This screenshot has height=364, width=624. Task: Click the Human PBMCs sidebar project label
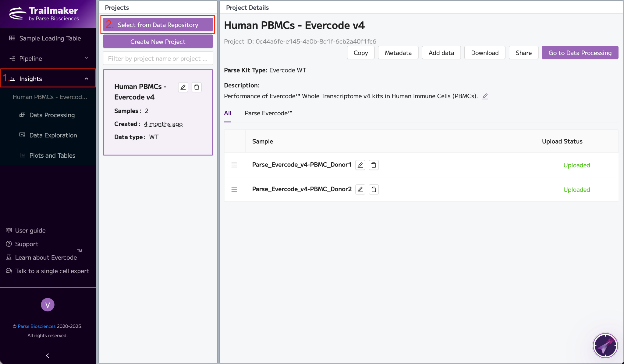click(50, 97)
